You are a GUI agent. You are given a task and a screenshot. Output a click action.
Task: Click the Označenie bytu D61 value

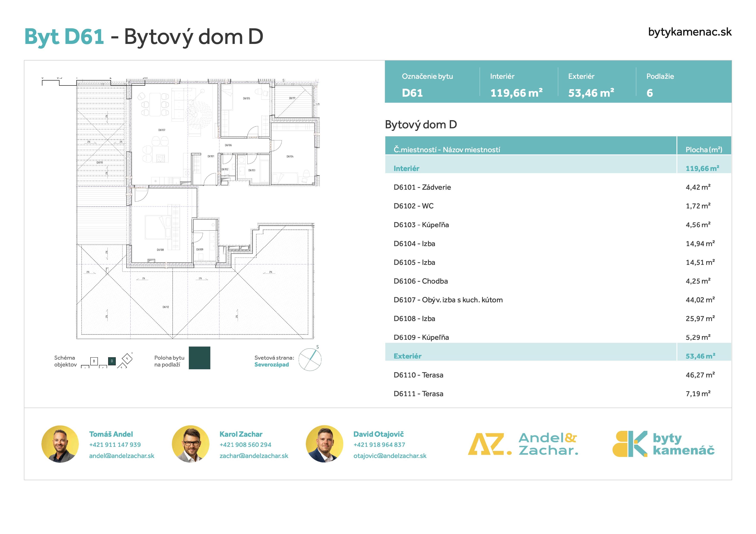tap(412, 93)
